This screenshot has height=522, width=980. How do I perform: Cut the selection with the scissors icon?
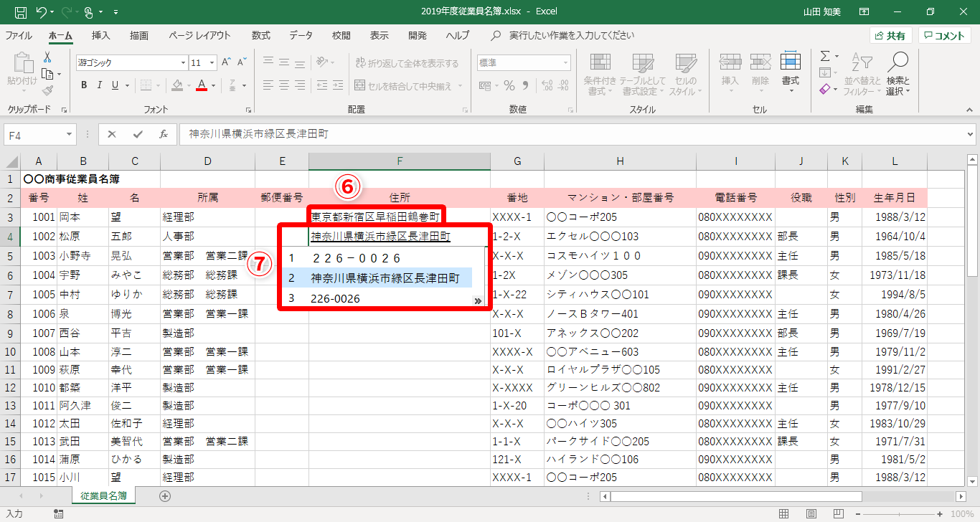[x=47, y=57]
